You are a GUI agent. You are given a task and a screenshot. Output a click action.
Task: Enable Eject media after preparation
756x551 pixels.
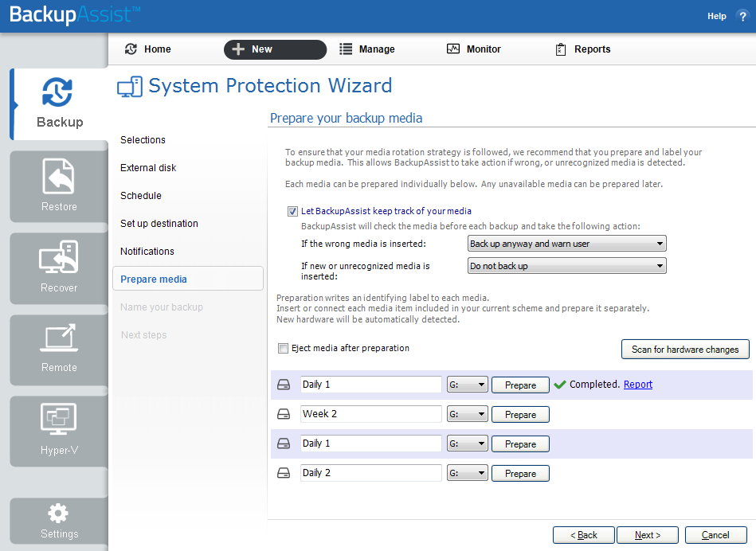click(283, 348)
